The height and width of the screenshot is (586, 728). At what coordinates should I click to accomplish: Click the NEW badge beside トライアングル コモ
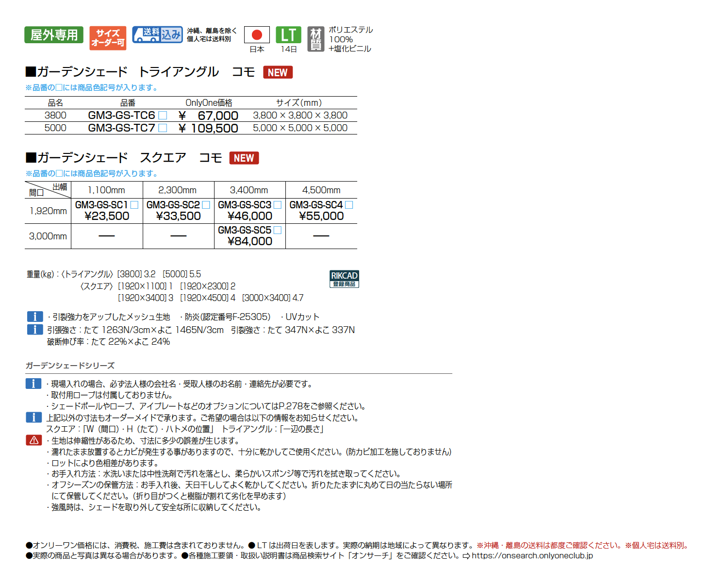[x=278, y=72]
